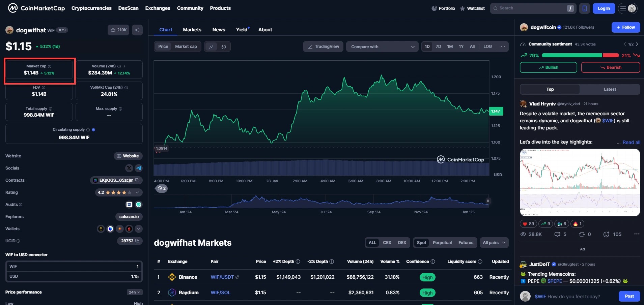This screenshot has height=305, width=644.
Task: Switch chart to candlestick view icon
Action: point(224,47)
